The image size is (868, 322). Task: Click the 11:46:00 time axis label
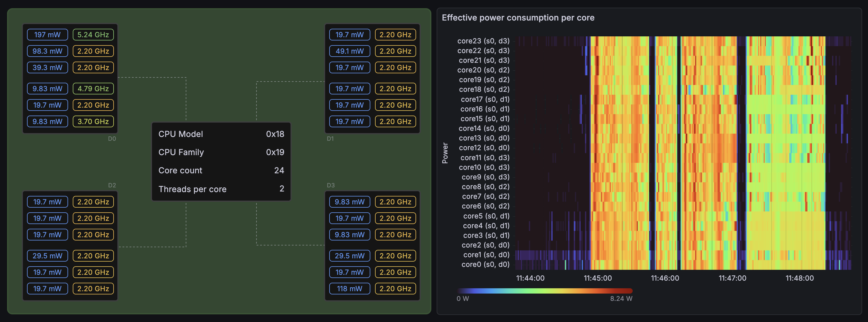pyautogui.click(x=665, y=278)
